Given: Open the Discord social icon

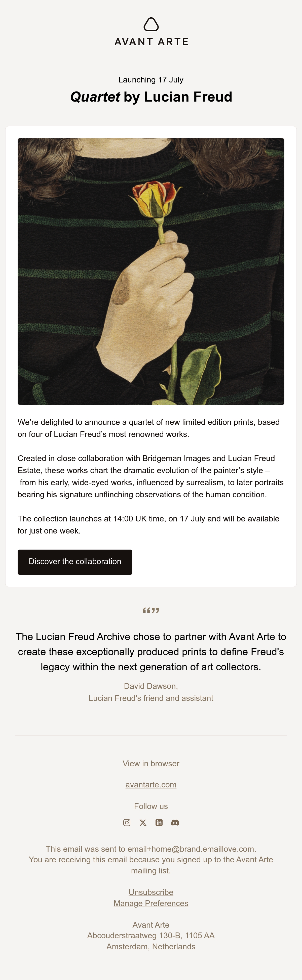Looking at the screenshot, I should (x=175, y=823).
